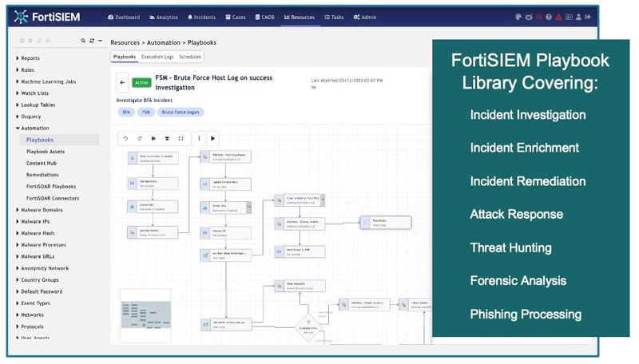The image size is (639, 364).
Task: Undo the last canvas change
Action: pyautogui.click(x=126, y=138)
